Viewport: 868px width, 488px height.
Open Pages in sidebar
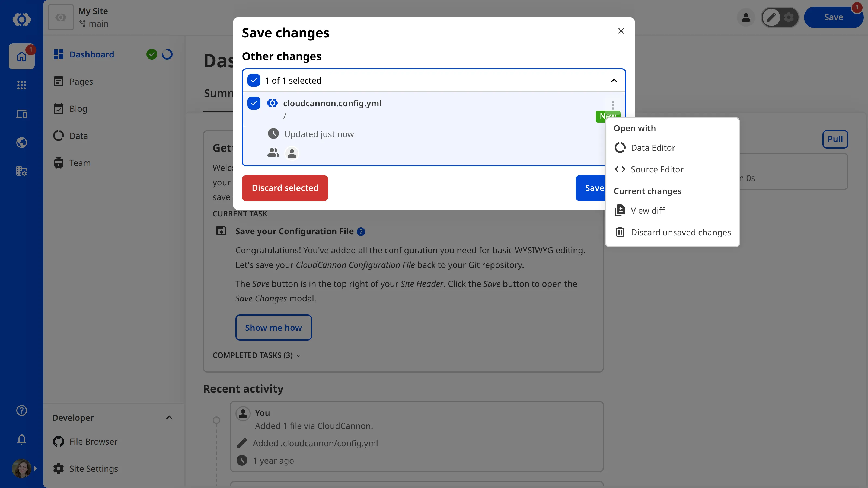(x=81, y=82)
